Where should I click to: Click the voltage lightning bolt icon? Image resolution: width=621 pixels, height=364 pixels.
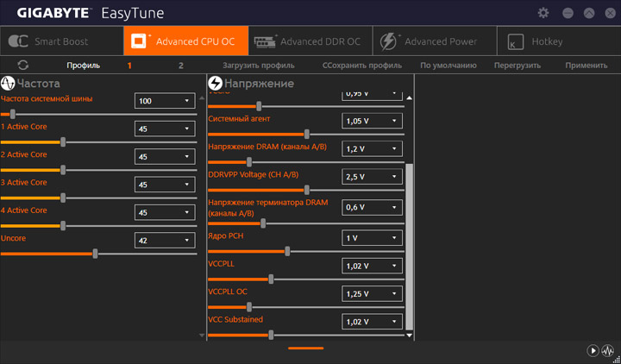tap(216, 83)
